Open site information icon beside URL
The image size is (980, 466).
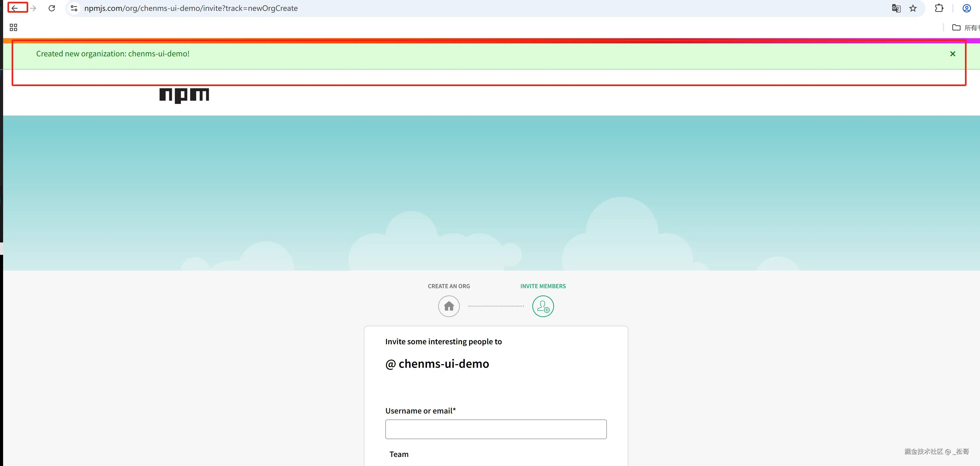(74, 8)
